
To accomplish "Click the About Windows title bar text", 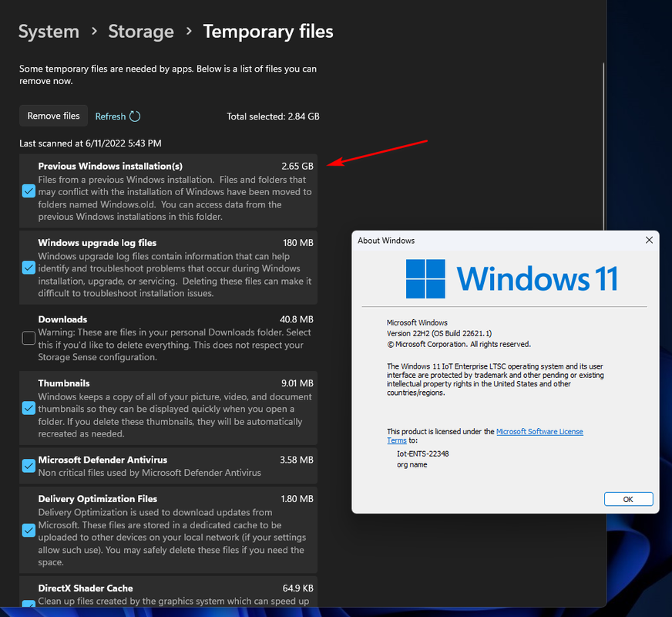I will (386, 241).
